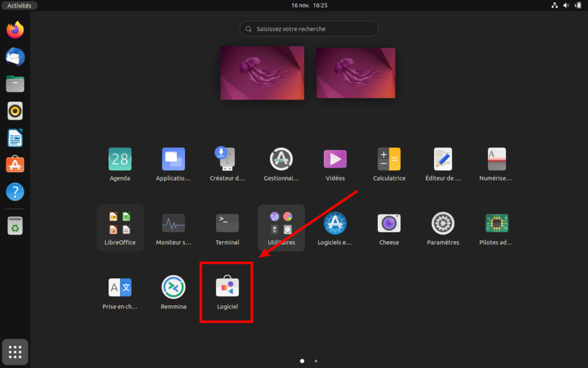Screen dimensions: 588x368
Task: Open Paramètres settings app
Action: coord(443,223)
